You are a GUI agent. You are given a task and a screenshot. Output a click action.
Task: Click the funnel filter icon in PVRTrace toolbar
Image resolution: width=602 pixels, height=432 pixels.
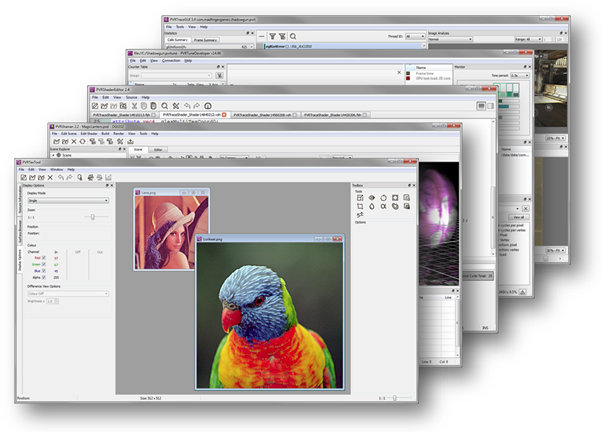coord(272,36)
